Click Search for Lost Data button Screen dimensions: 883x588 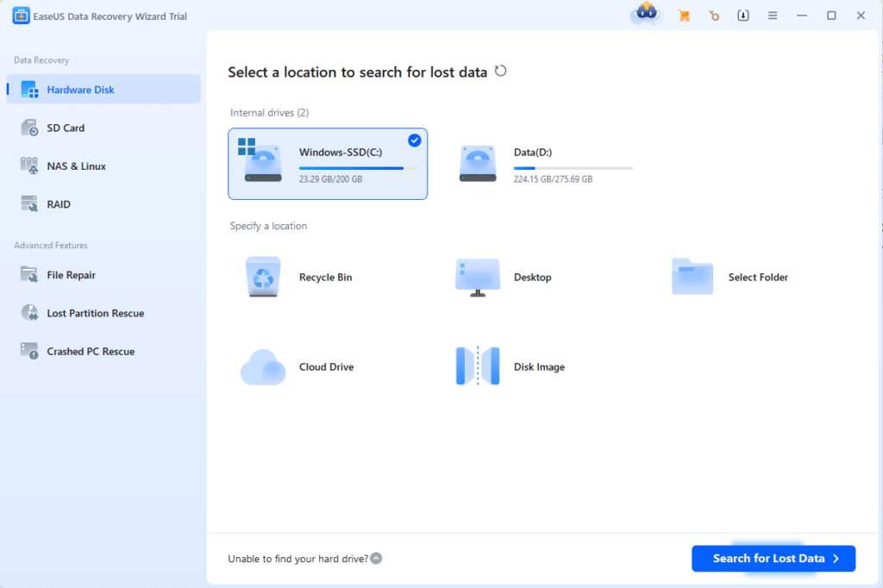pyautogui.click(x=773, y=559)
